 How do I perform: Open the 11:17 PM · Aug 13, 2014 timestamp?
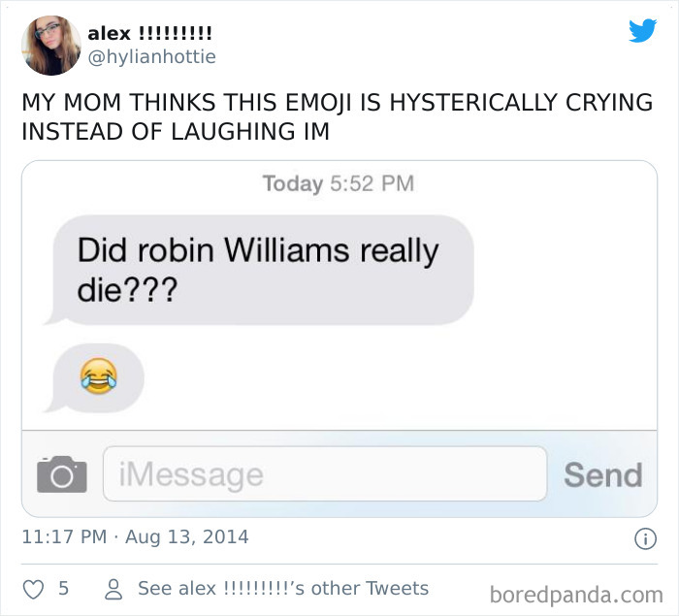click(x=135, y=536)
